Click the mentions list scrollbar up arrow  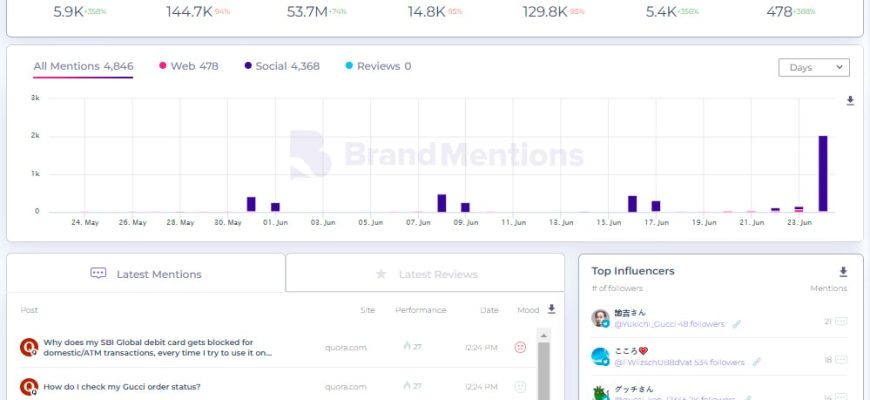544,335
